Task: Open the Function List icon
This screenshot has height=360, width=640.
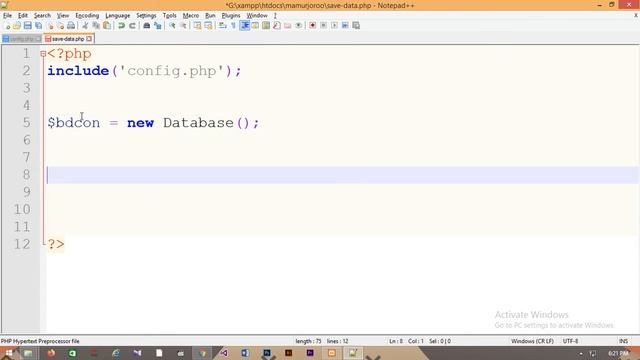Action: pyautogui.click(x=277, y=26)
